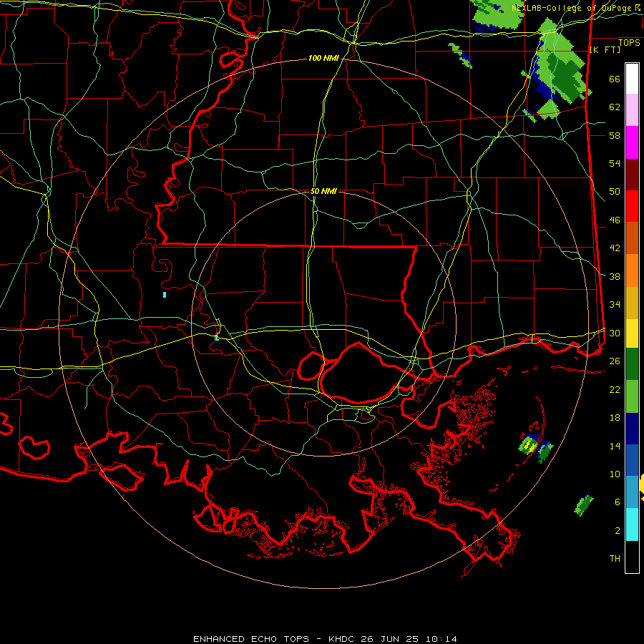The image size is (644, 644).
Task: Pick the magenta swatch in the legend
Action: tap(632, 142)
